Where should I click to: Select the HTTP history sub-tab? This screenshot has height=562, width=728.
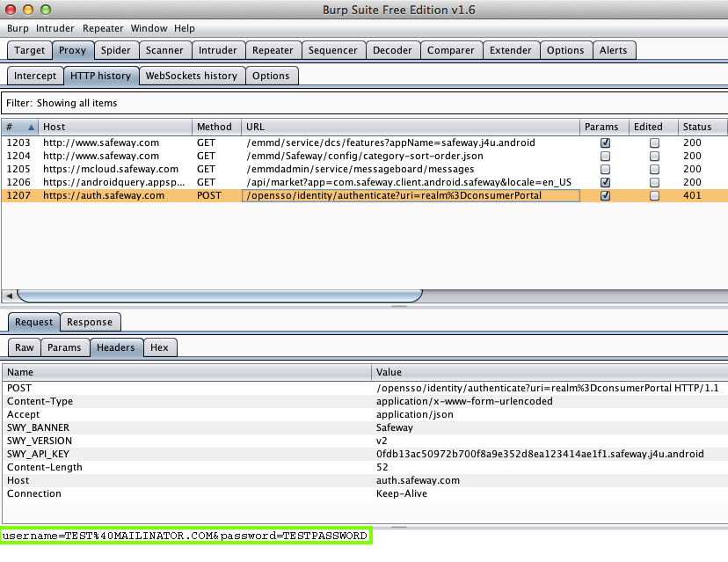click(x=101, y=76)
